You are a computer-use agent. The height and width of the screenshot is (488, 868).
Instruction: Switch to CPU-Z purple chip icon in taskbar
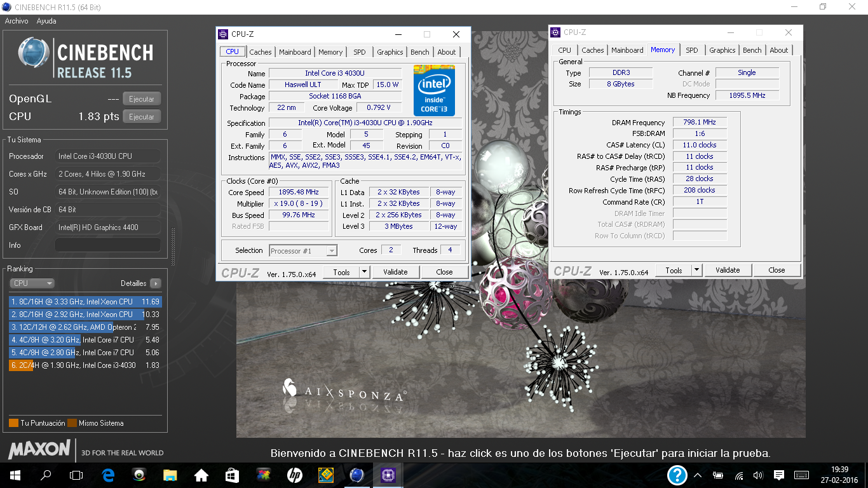(x=388, y=475)
